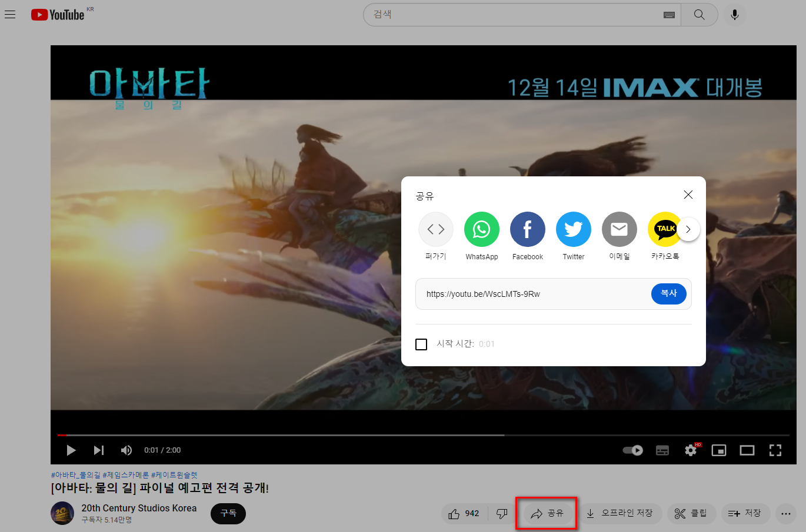Open the hamburger guide menu

point(10,15)
